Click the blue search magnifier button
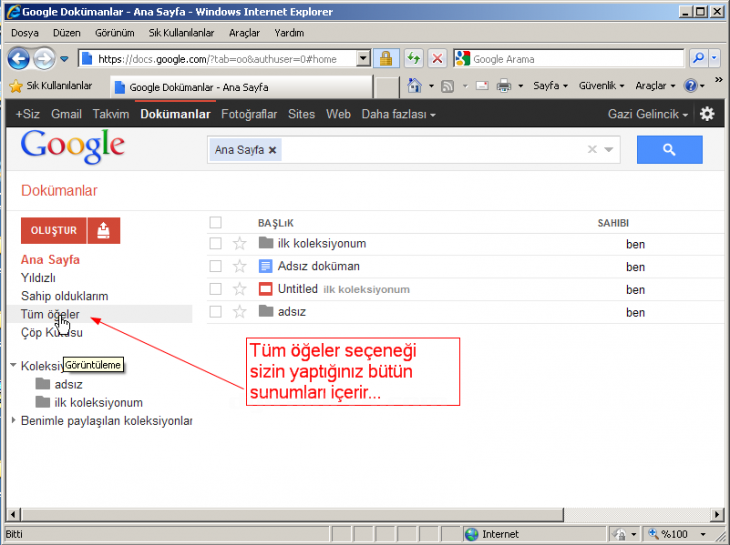The width and height of the screenshot is (730, 545). [x=669, y=150]
